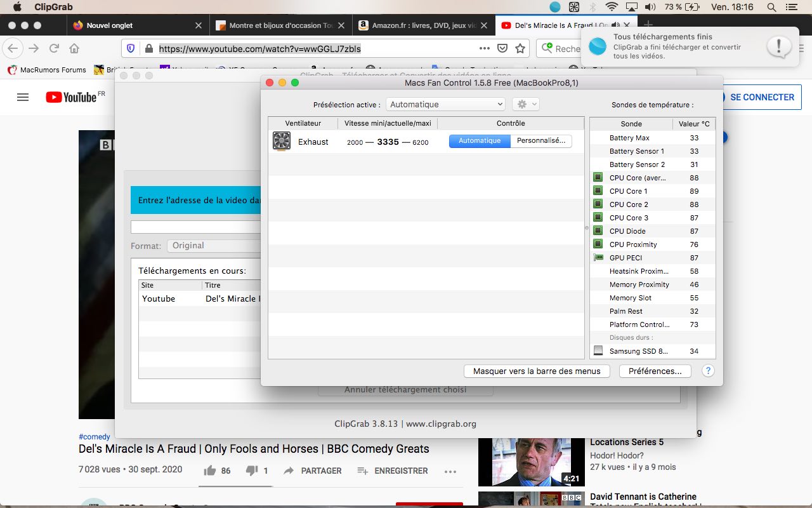Open Spotlight search in menu bar
Viewport: 812px width, 508px height.
771,7
